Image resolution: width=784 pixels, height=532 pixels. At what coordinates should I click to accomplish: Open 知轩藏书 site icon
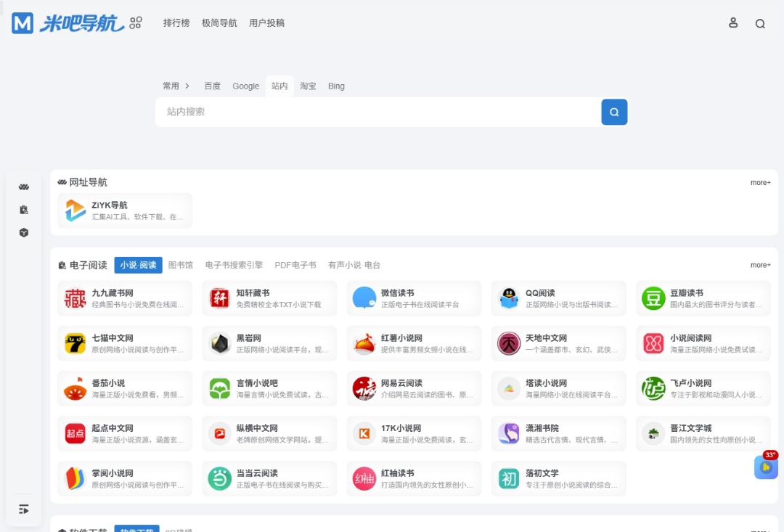(x=220, y=298)
